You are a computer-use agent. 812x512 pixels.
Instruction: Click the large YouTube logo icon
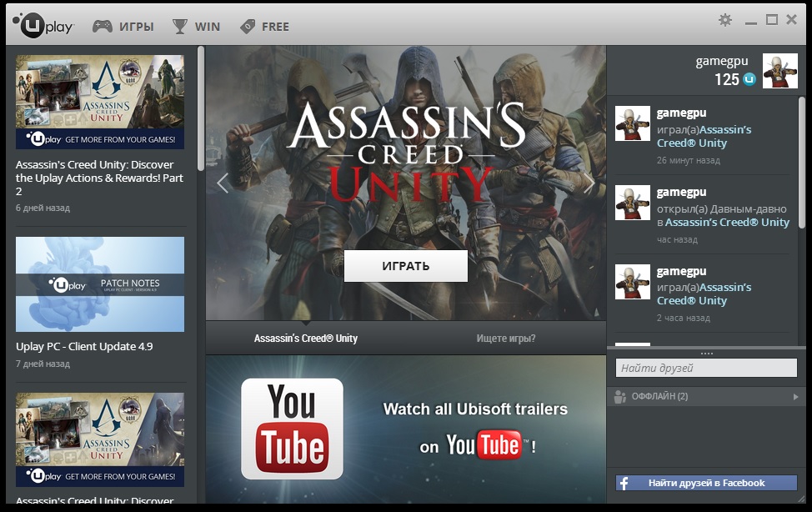pyautogui.click(x=292, y=429)
